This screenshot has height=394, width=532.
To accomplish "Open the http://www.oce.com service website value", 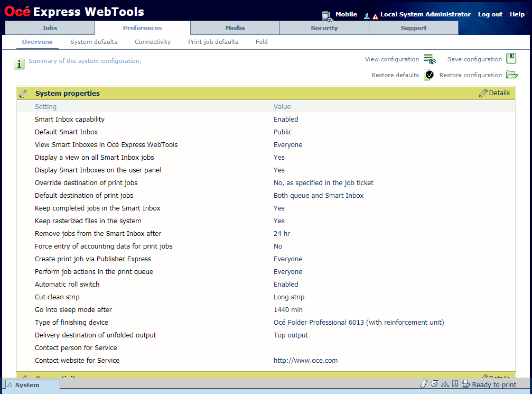I will (x=306, y=360).
